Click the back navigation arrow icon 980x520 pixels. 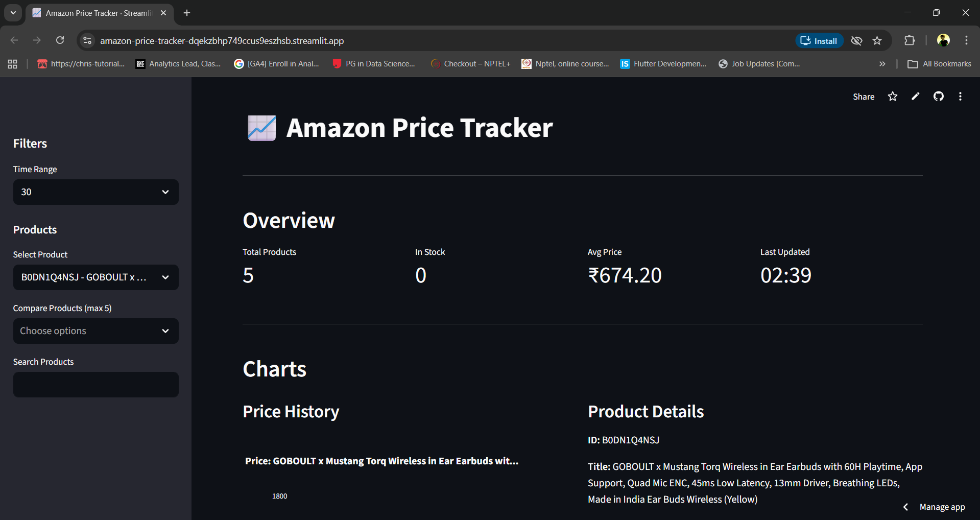coord(14,40)
